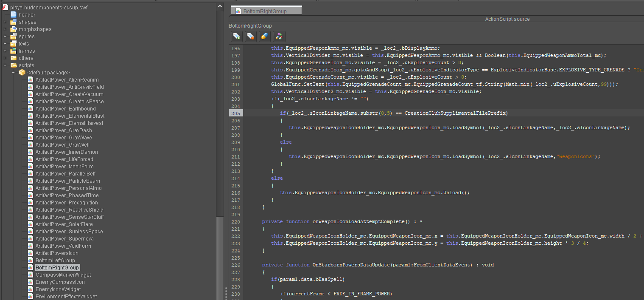Click the multi-pill deobfuscation icon

pos(279,37)
